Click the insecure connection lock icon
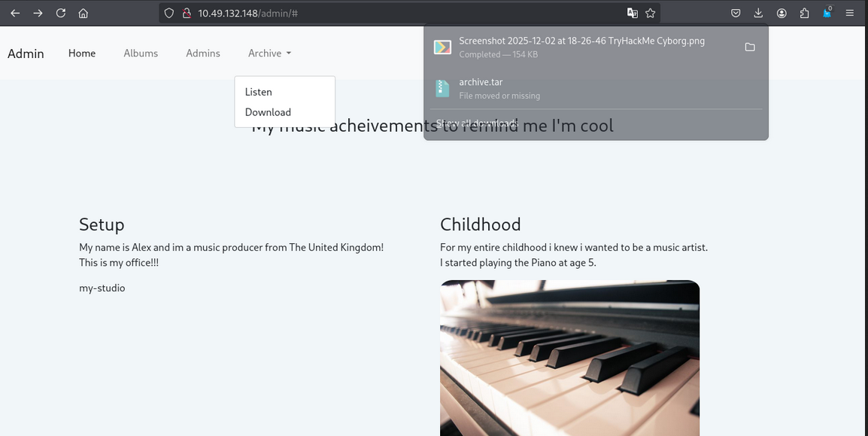The width and height of the screenshot is (868, 436). tap(186, 13)
